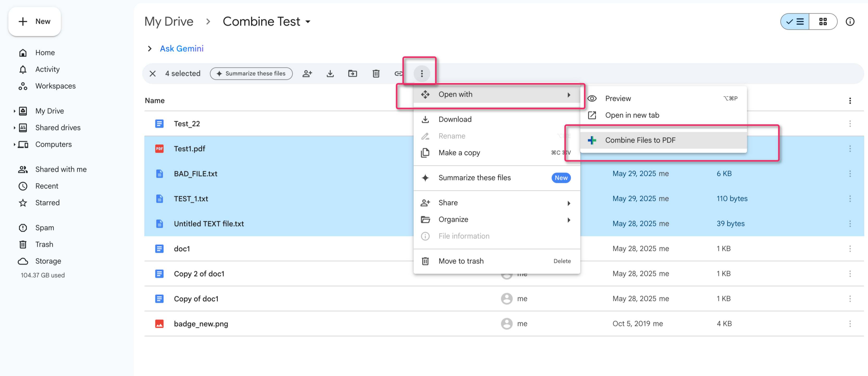Screen dimensions: 868x376
Task: Navigate to My Drive breadcrumb
Action: coord(169,22)
